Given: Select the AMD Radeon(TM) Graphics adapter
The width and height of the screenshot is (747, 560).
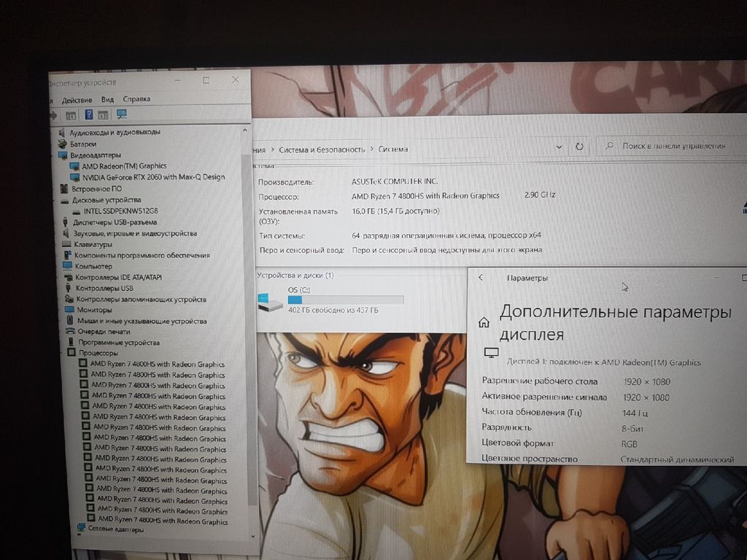Looking at the screenshot, I should tap(123, 166).
